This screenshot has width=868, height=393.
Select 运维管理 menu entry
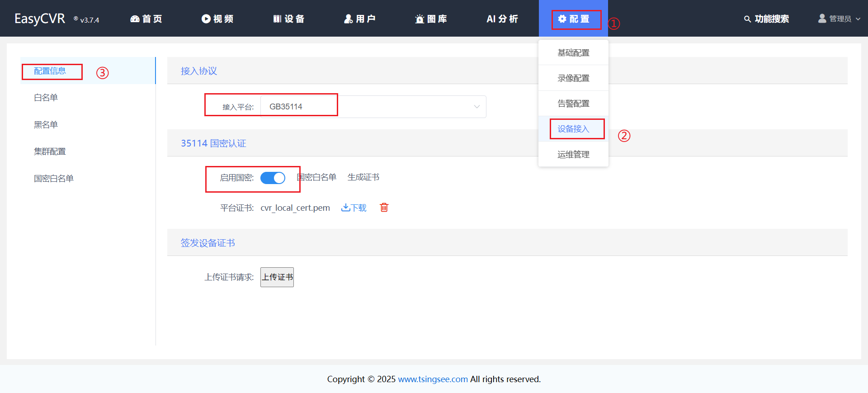[x=573, y=155]
